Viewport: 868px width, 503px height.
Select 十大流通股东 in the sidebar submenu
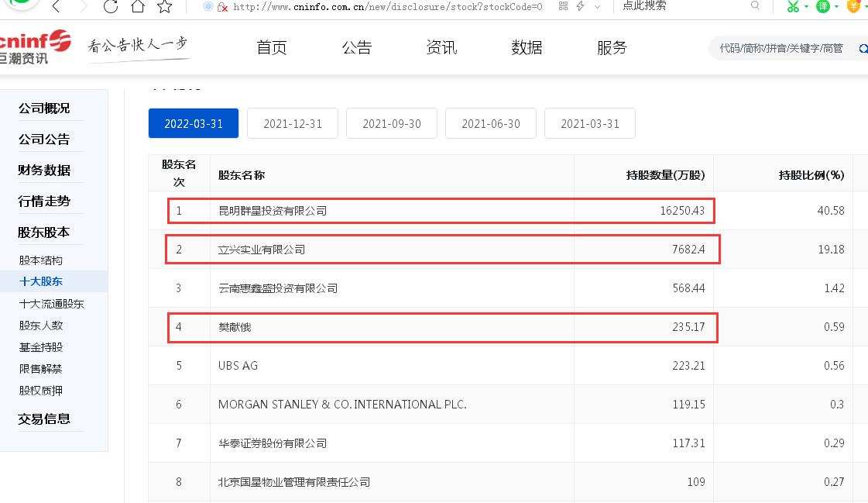tap(51, 304)
